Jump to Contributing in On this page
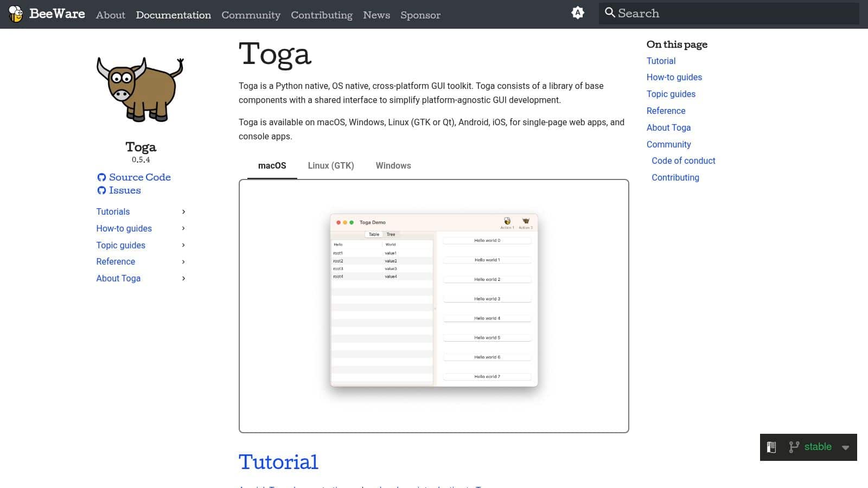Screen dimensions: 868x488 point(675,178)
